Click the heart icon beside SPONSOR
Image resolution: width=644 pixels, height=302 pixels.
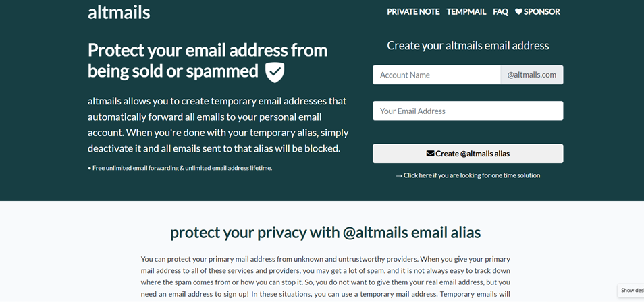518,12
